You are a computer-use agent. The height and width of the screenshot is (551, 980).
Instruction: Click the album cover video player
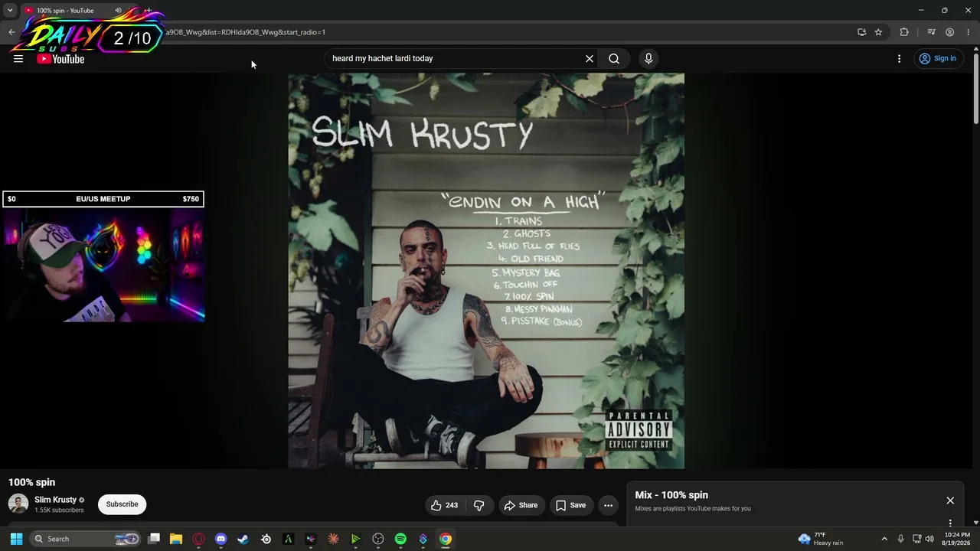486,271
